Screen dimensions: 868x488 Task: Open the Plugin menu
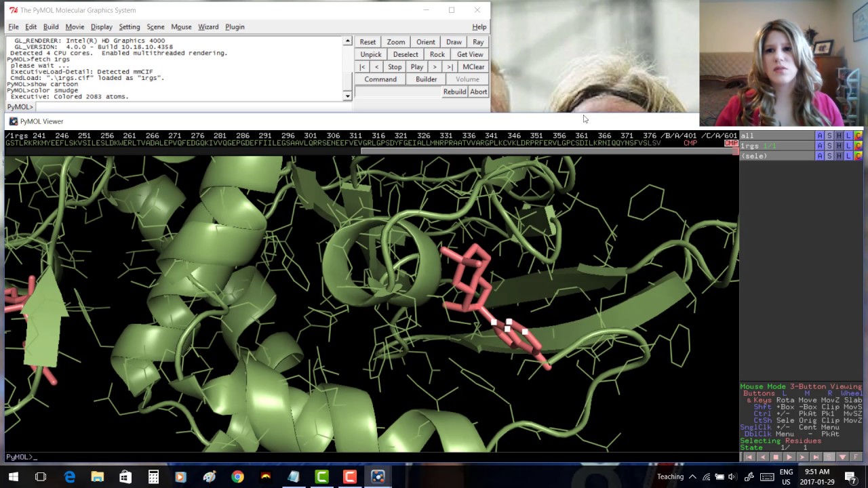[235, 26]
